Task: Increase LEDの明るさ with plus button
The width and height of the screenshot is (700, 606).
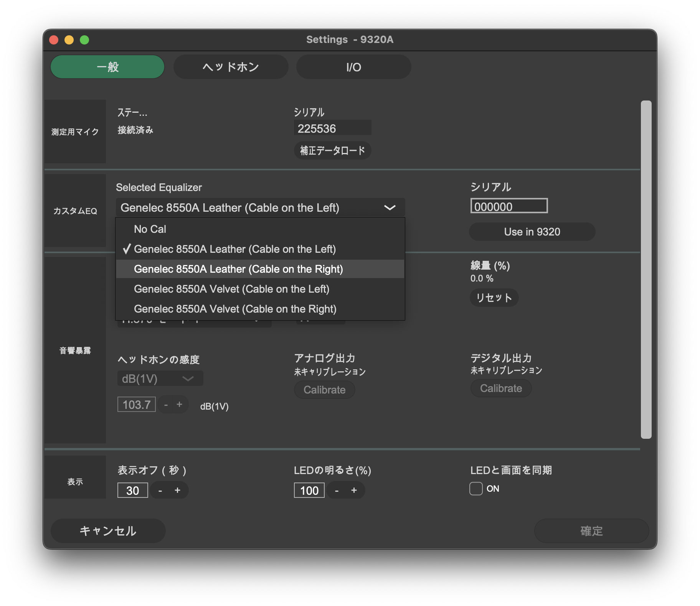Action: (x=354, y=490)
